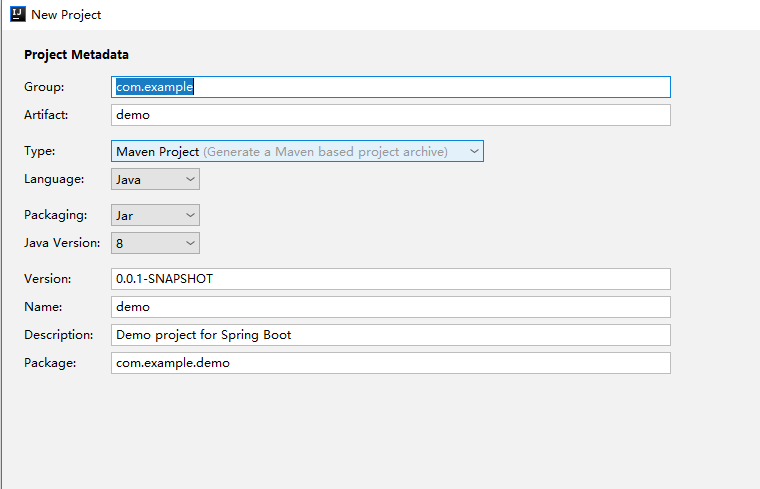760x489 pixels.
Task: Open the Type dropdown showing Maven Project
Action: [297, 151]
